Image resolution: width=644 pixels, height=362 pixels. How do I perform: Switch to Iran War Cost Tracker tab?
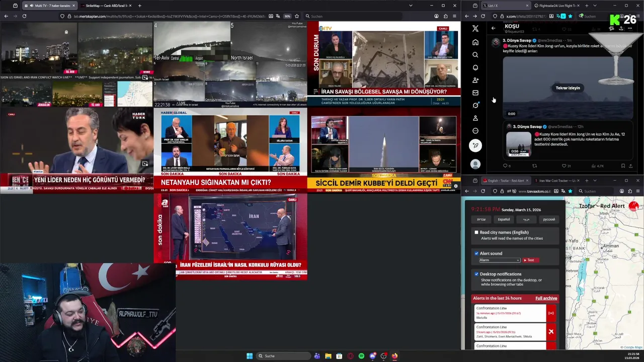pos(556,180)
